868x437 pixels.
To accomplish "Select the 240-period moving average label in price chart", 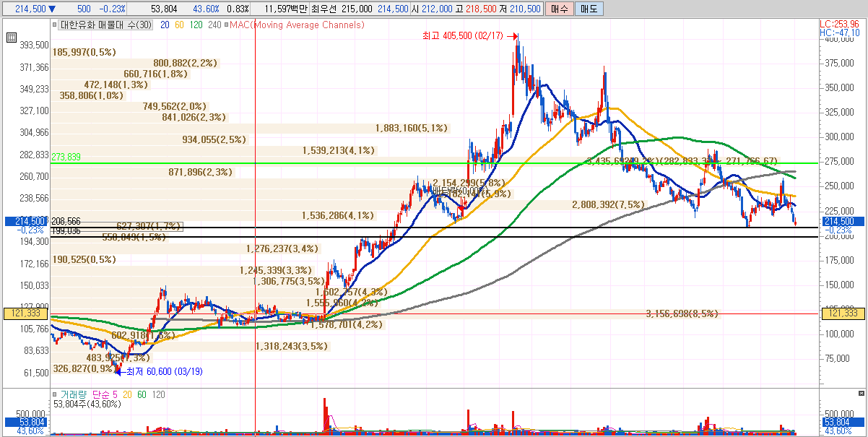I will point(214,25).
